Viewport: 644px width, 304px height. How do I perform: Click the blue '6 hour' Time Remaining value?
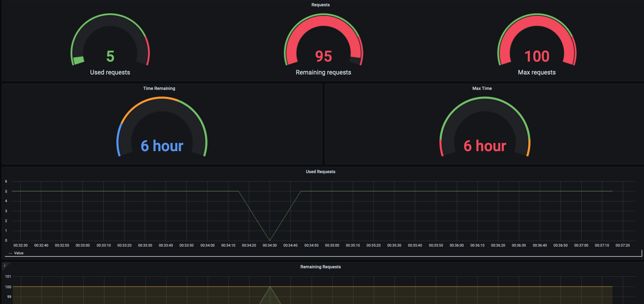(162, 146)
